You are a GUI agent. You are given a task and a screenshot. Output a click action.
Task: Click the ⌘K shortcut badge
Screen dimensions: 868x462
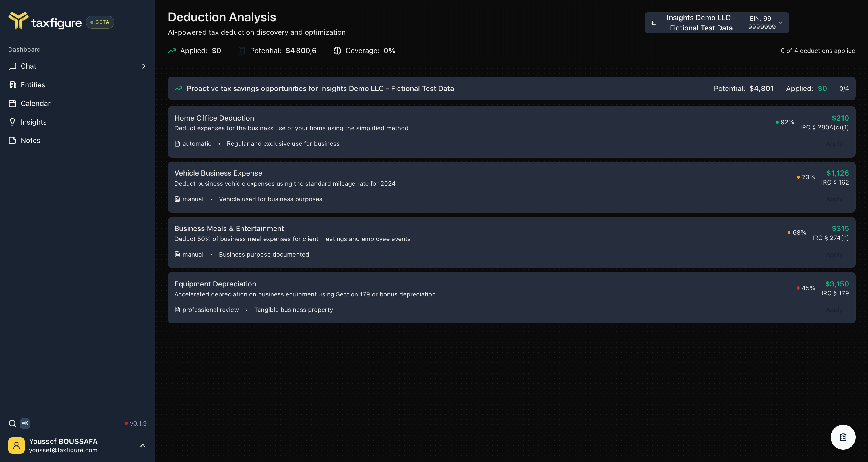point(25,423)
